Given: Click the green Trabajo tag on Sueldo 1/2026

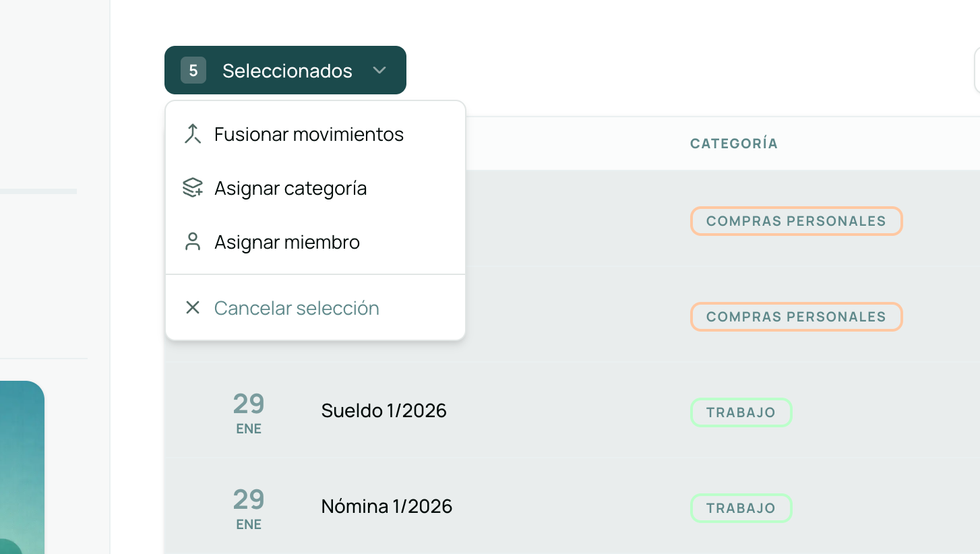Looking at the screenshot, I should coord(741,412).
